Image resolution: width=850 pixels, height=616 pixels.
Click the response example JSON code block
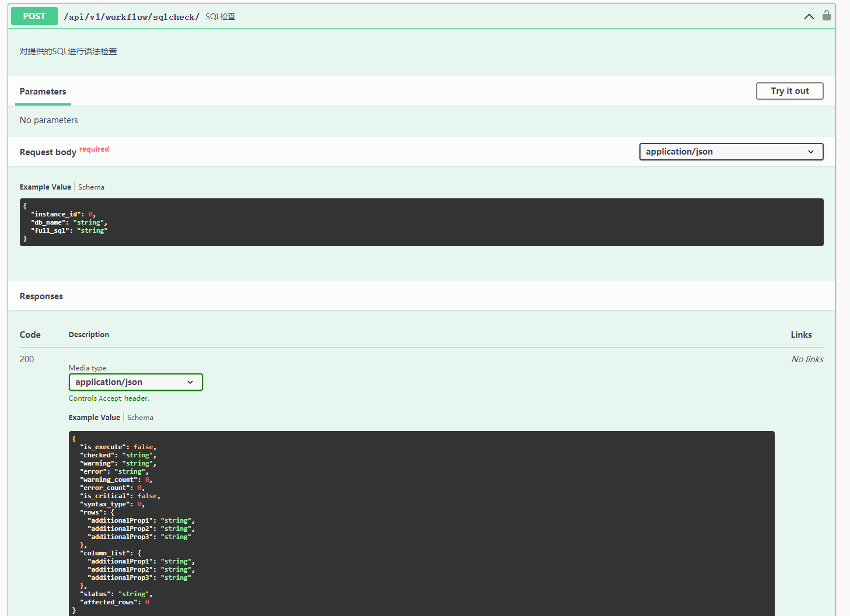pos(421,522)
